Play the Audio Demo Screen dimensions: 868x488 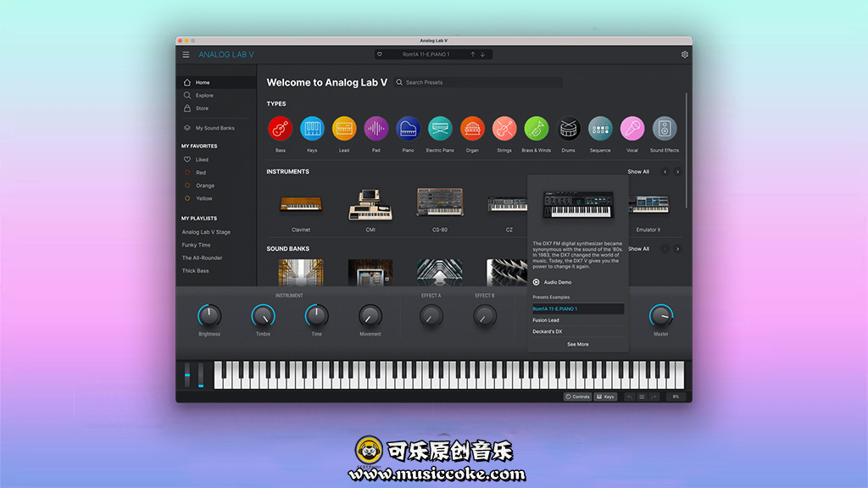(x=552, y=282)
